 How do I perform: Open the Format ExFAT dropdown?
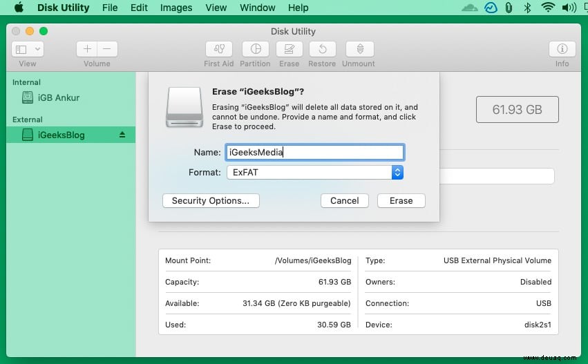315,173
